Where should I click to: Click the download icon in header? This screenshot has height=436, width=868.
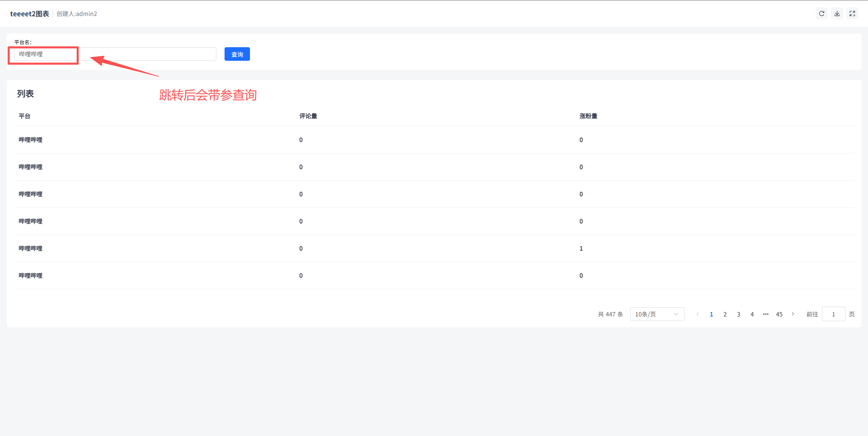(837, 14)
